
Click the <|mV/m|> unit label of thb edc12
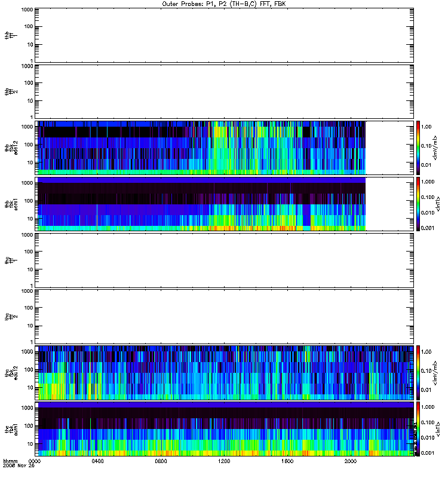[435, 148]
